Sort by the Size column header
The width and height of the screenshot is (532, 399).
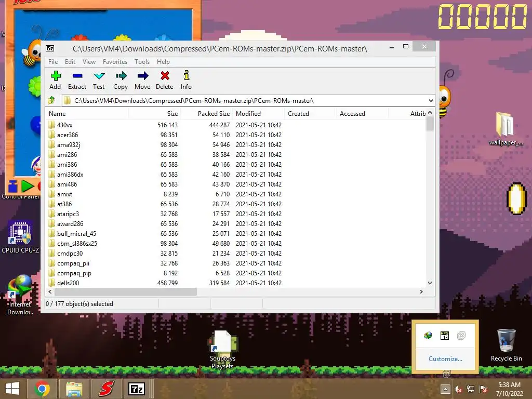154,114
